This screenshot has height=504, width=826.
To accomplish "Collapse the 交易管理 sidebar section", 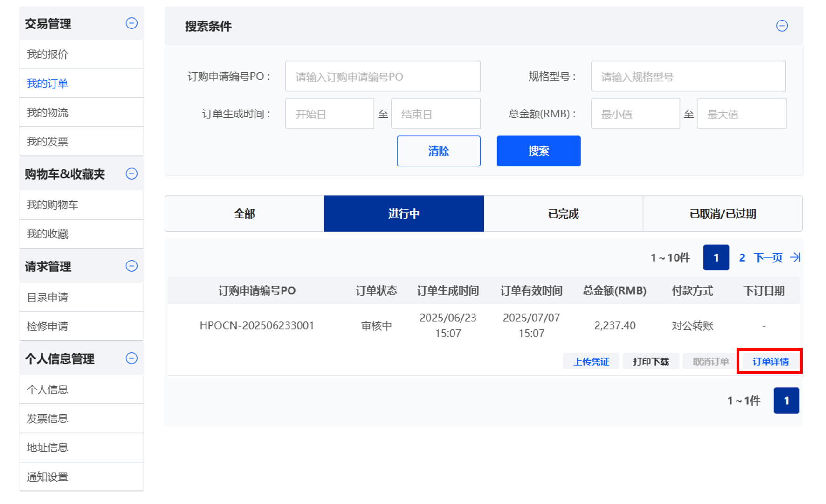I will click(x=131, y=23).
